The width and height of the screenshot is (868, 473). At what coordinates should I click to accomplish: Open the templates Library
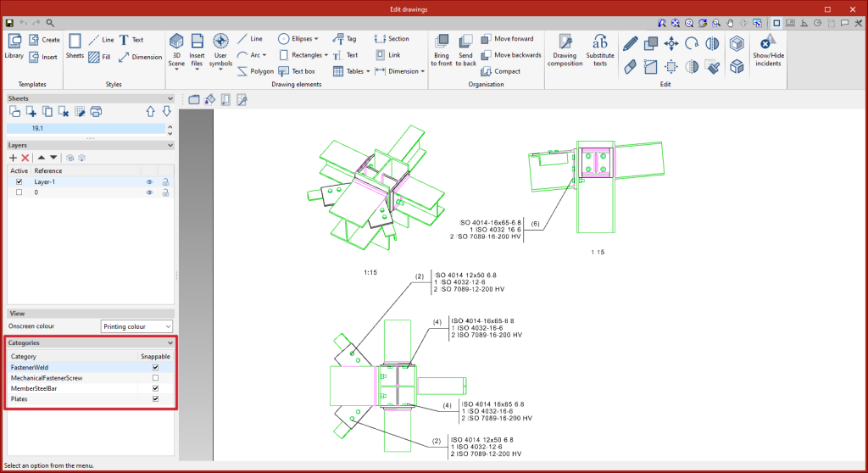click(14, 46)
